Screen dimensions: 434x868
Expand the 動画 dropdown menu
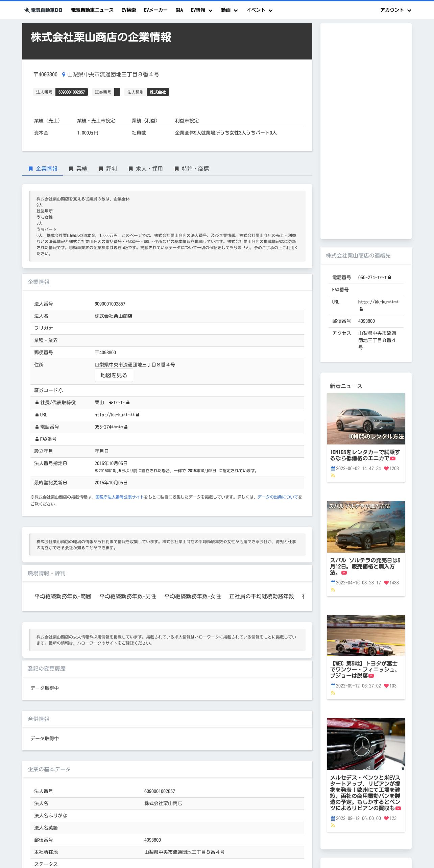(229, 10)
